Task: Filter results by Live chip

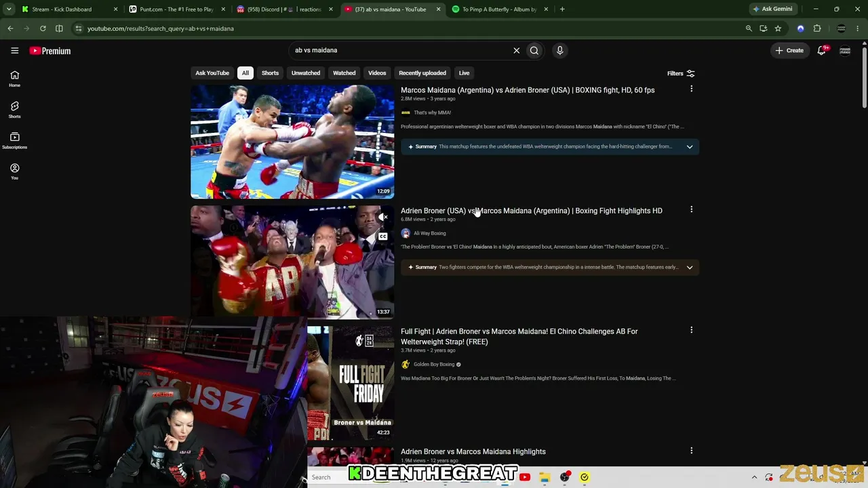Action: 464,73
